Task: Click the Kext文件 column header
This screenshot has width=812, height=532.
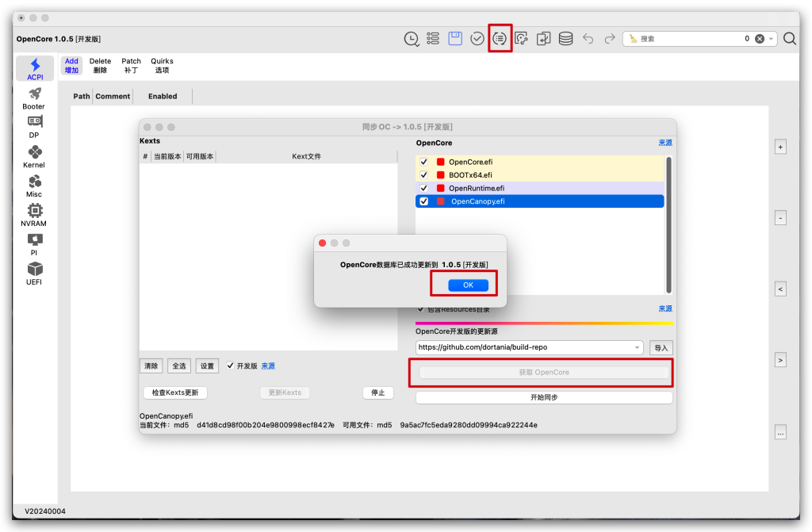Action: coord(307,156)
